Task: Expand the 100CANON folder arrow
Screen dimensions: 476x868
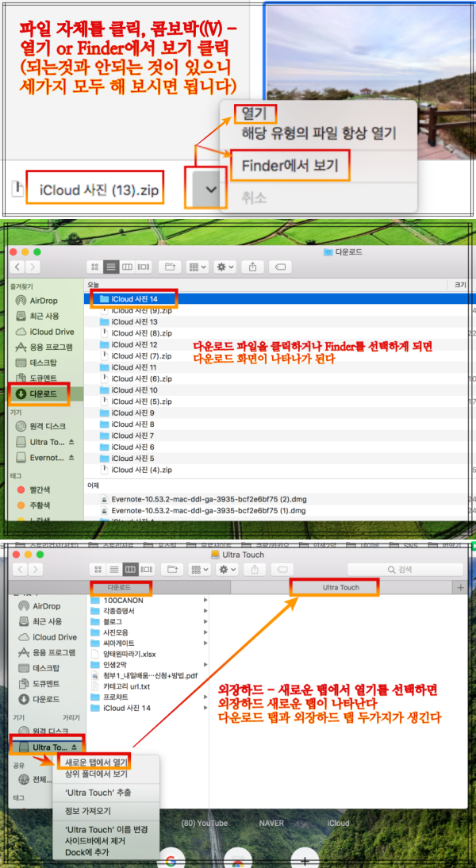Action: tap(205, 600)
